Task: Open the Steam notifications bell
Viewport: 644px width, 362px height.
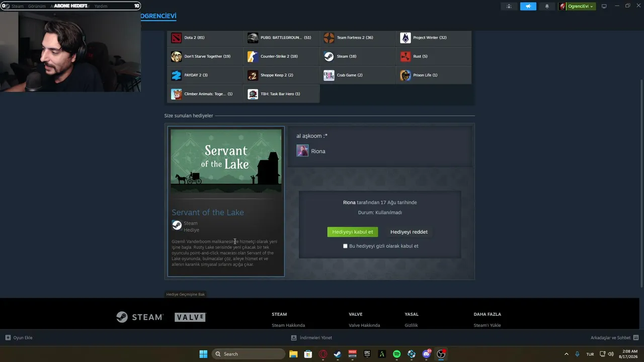Action: click(x=547, y=6)
